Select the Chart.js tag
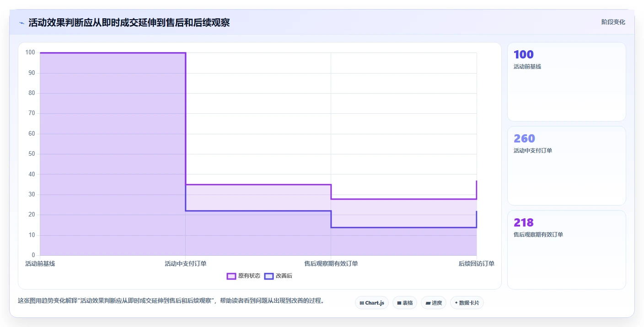This screenshot has width=644, height=327. 372,303
